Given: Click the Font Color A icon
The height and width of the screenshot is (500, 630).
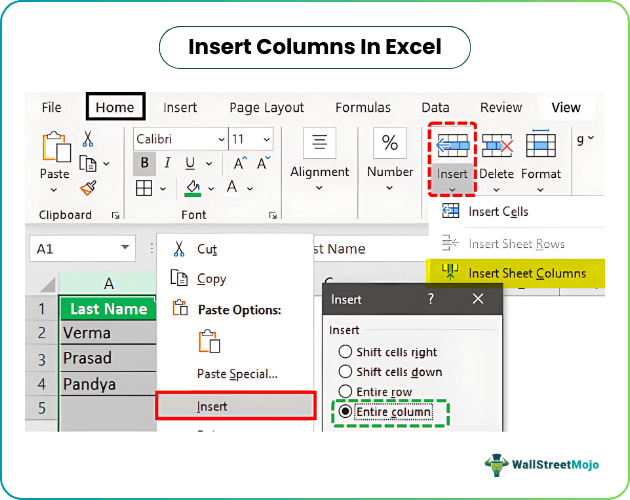Looking at the screenshot, I should (x=232, y=187).
